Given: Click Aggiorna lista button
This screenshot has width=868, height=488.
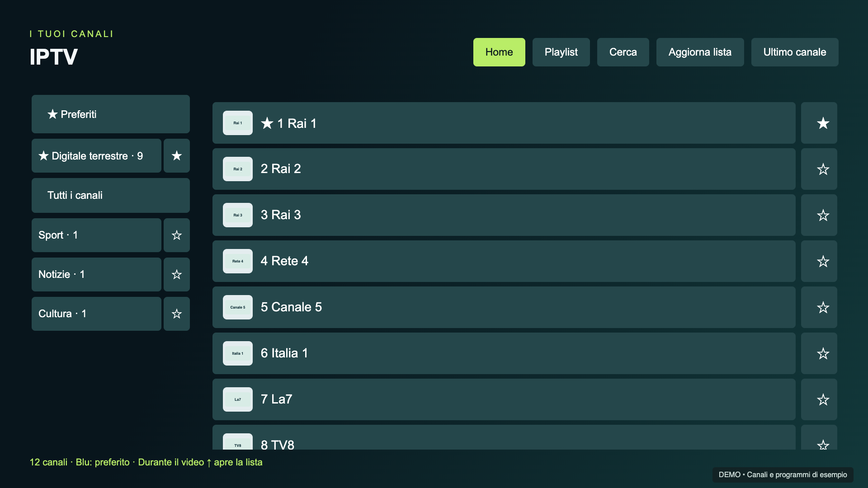Looking at the screenshot, I should 700,52.
